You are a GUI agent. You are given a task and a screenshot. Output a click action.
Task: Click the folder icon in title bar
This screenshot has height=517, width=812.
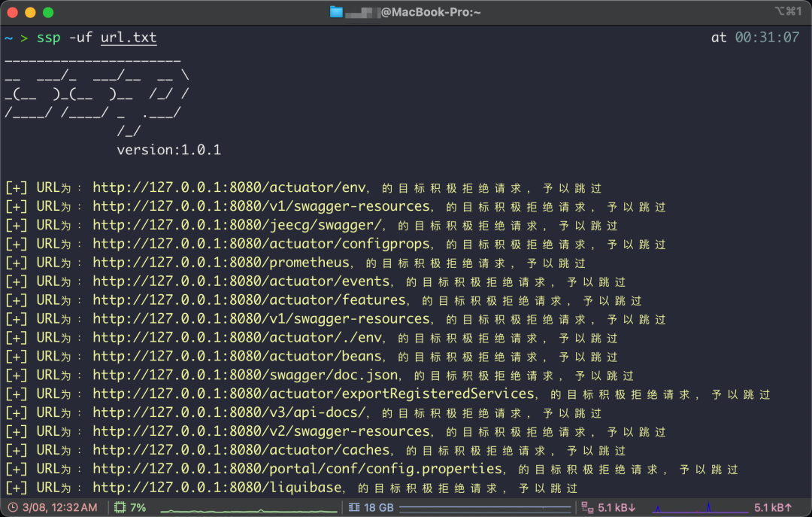tap(336, 12)
